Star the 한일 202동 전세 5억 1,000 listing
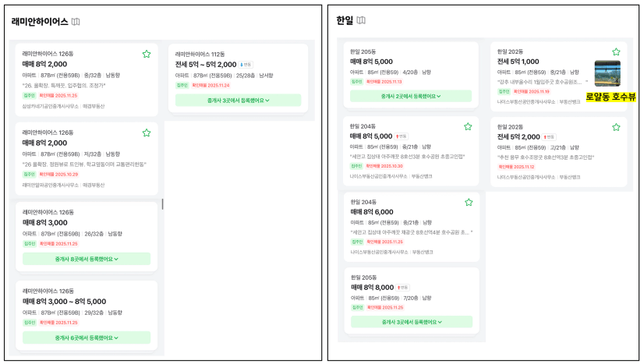Screen dimensions: 644x364 616,52
